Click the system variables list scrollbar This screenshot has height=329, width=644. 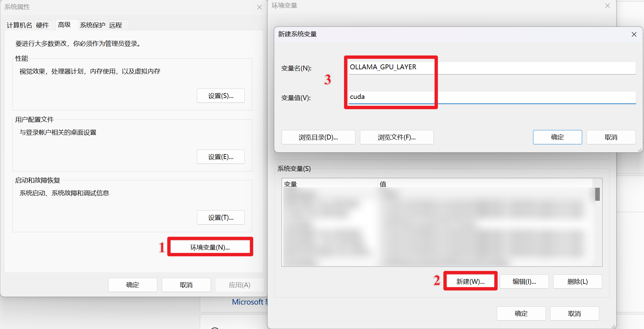597,194
